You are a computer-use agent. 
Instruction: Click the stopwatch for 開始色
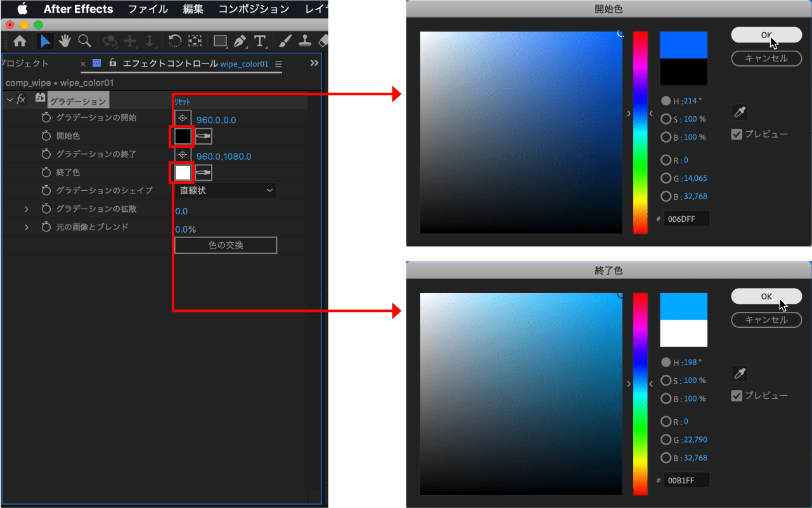click(46, 136)
